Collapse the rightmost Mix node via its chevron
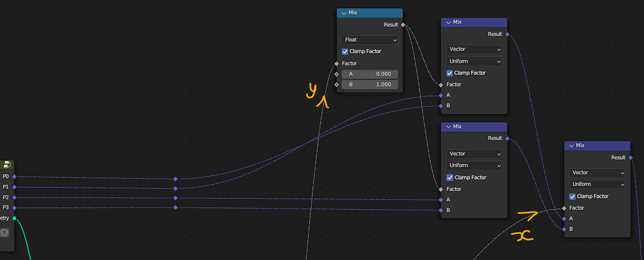This screenshot has width=644, height=260. click(x=571, y=146)
